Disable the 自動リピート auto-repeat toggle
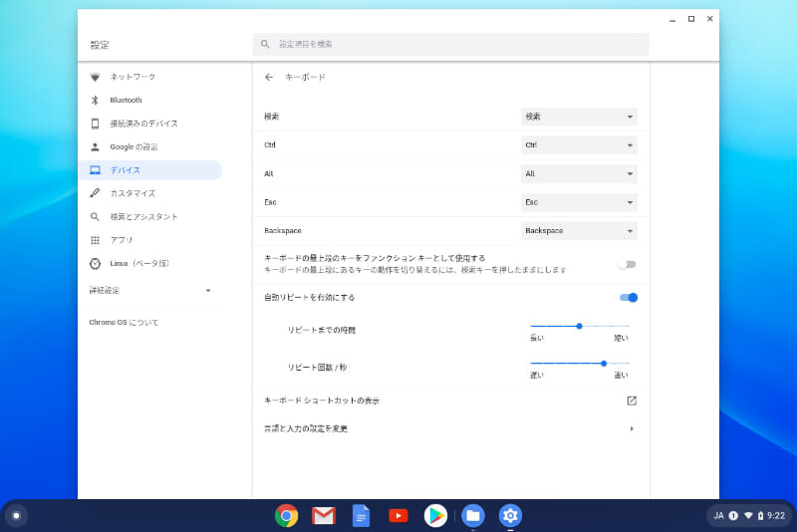 click(x=629, y=298)
